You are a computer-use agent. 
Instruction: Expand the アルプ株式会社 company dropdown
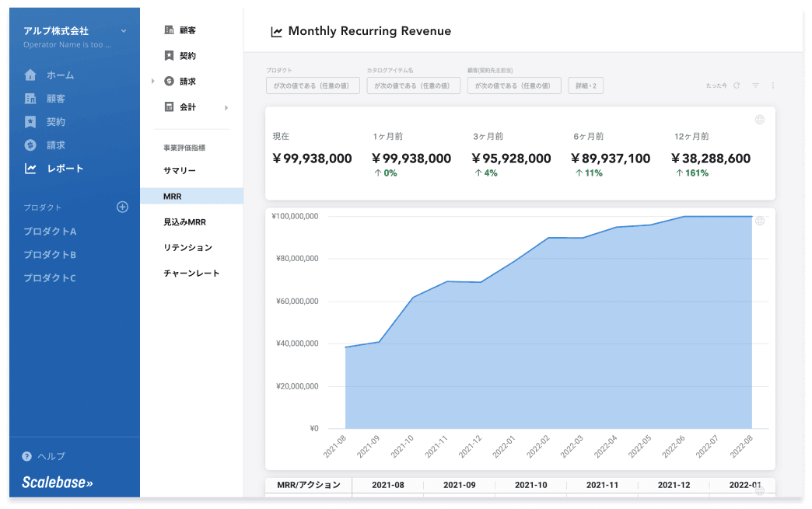coord(124,31)
